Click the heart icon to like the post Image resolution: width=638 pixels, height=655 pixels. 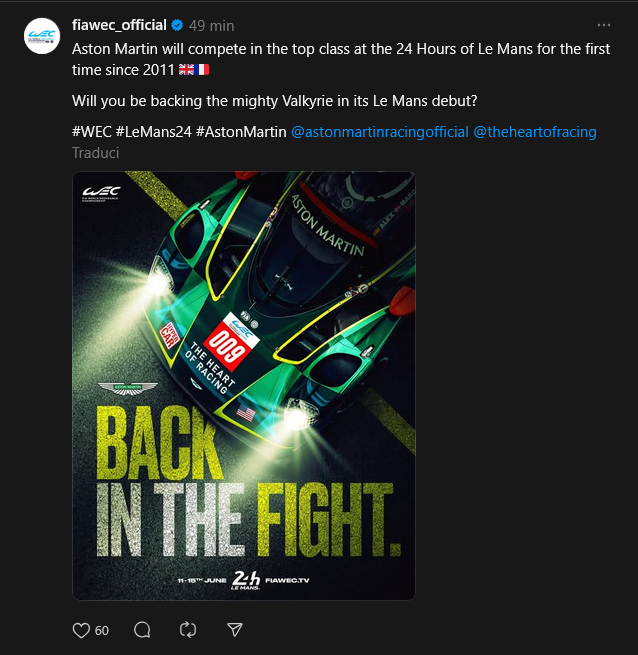[81, 630]
